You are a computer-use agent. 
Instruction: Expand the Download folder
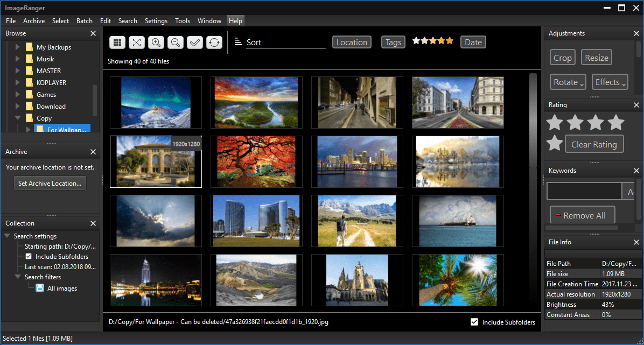coord(18,107)
